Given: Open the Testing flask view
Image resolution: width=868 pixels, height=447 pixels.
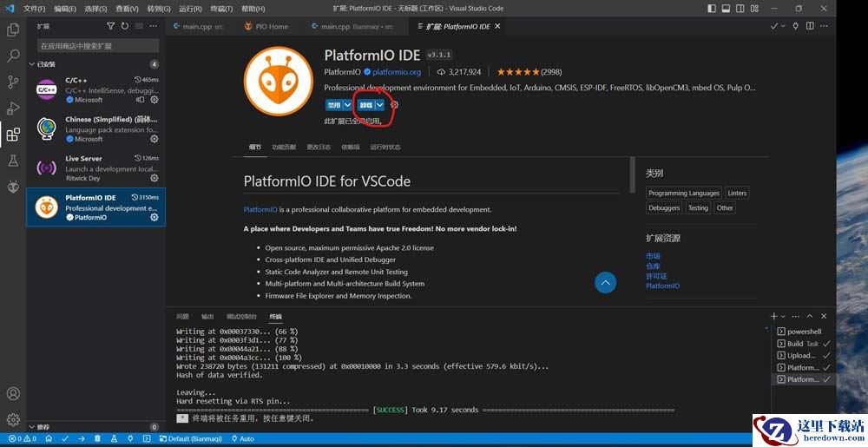Looking at the screenshot, I should pos(13,161).
